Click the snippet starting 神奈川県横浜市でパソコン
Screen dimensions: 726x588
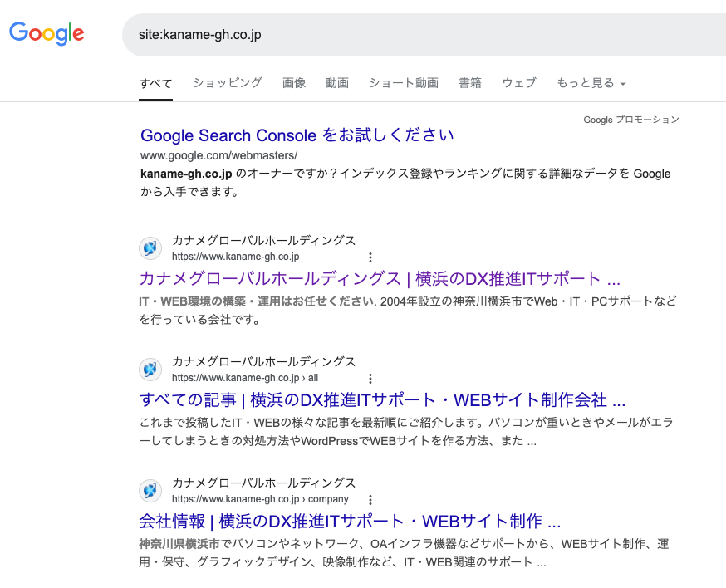click(x=404, y=553)
